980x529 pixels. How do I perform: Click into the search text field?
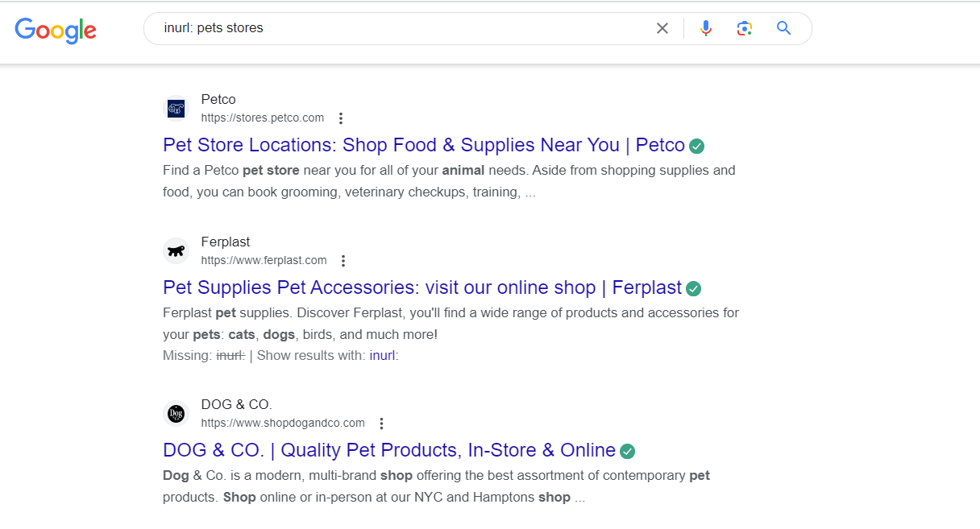(x=403, y=29)
